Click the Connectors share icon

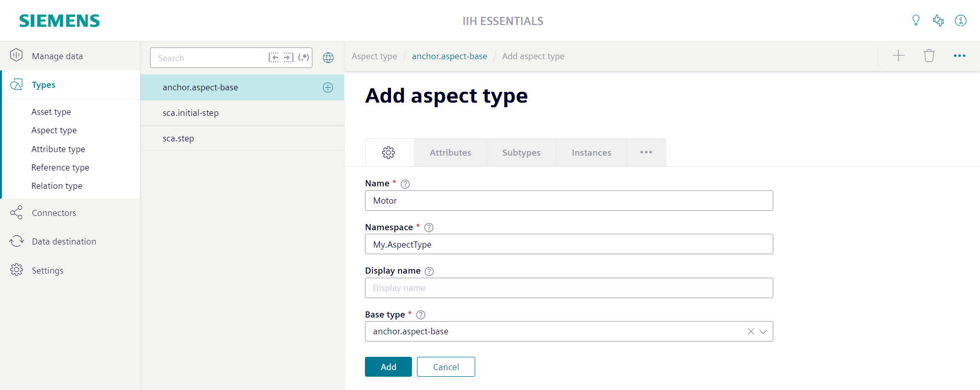16,212
